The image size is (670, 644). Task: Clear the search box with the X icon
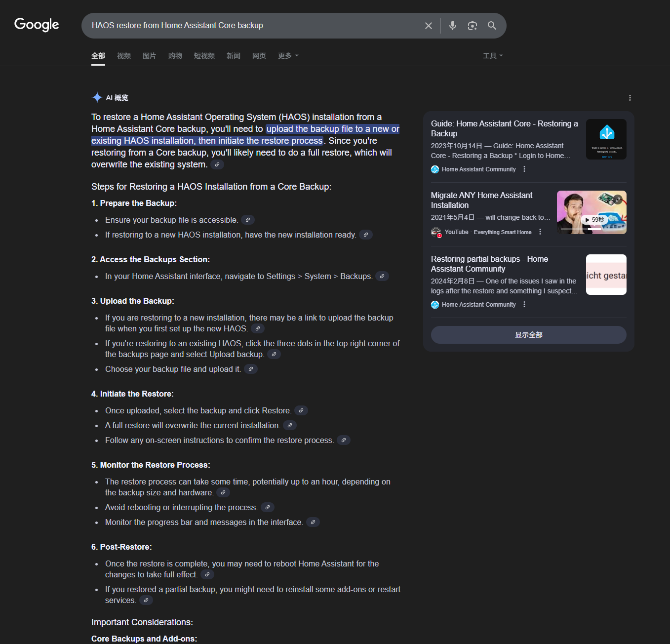[429, 26]
